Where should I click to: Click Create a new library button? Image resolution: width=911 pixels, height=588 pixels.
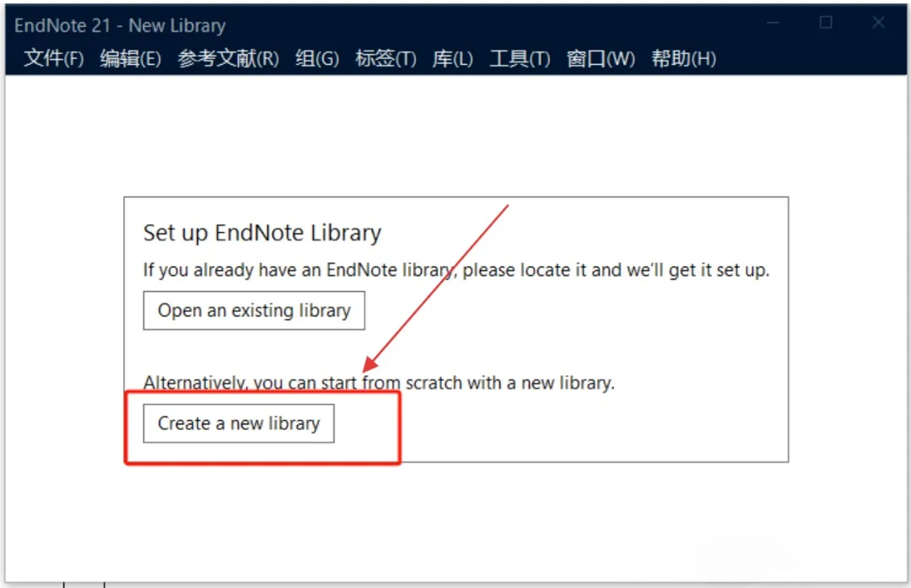click(x=239, y=423)
